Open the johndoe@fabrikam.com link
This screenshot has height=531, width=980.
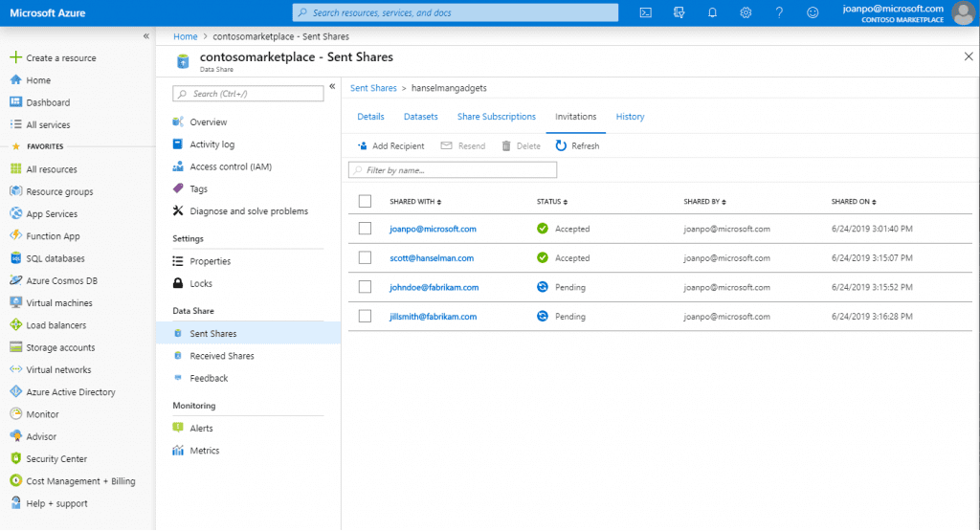434,287
